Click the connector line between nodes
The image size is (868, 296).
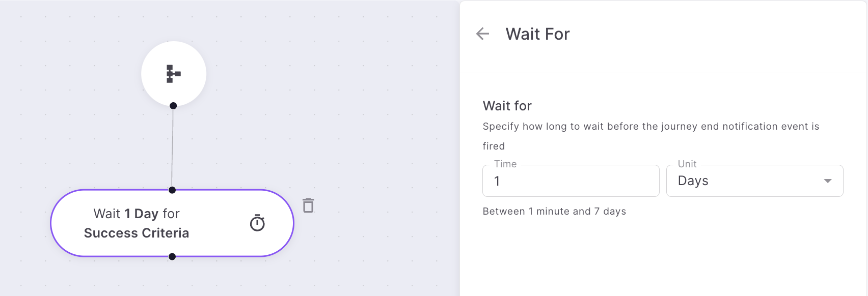pyautogui.click(x=173, y=148)
